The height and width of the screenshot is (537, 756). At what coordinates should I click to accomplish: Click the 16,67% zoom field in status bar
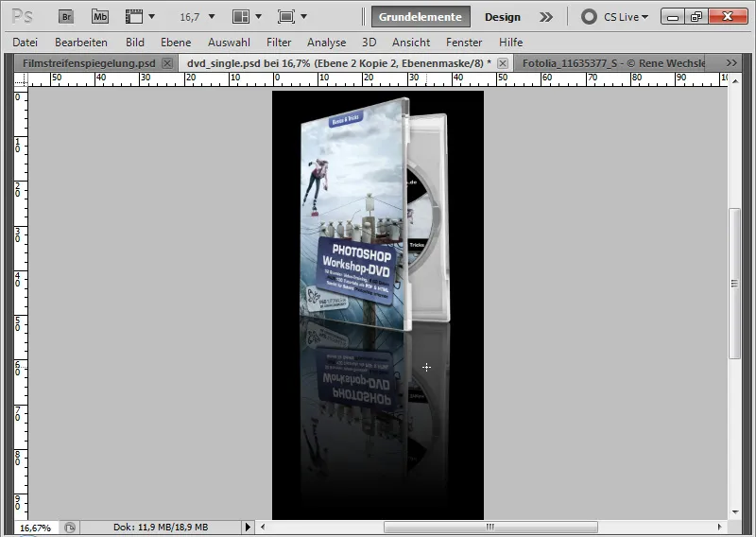click(36, 528)
